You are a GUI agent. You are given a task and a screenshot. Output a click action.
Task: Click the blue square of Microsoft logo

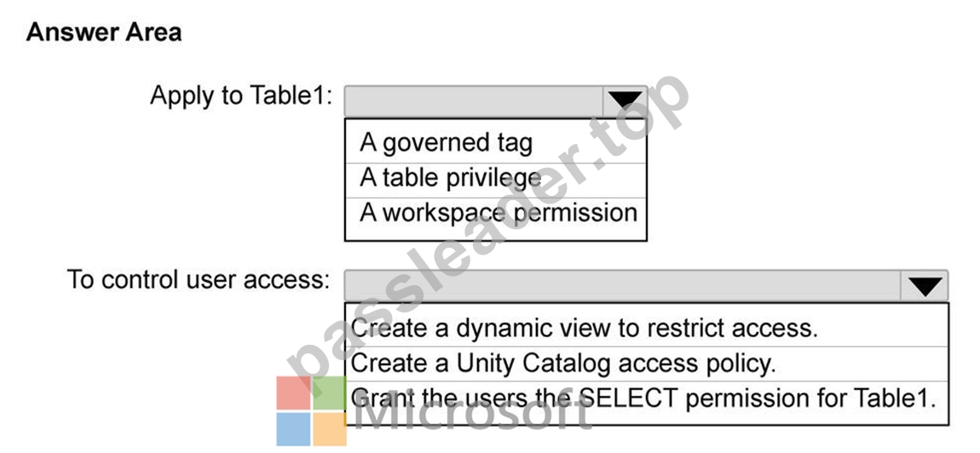point(294,428)
